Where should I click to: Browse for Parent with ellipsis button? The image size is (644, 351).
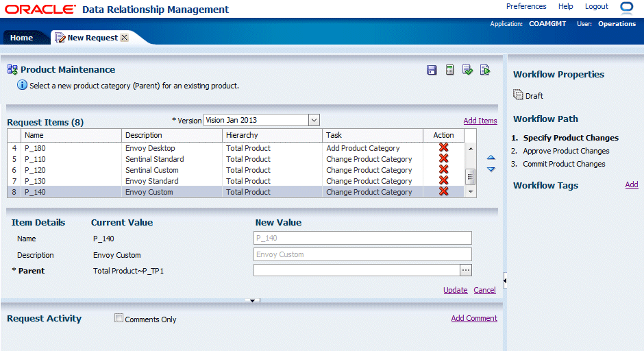[x=466, y=271]
